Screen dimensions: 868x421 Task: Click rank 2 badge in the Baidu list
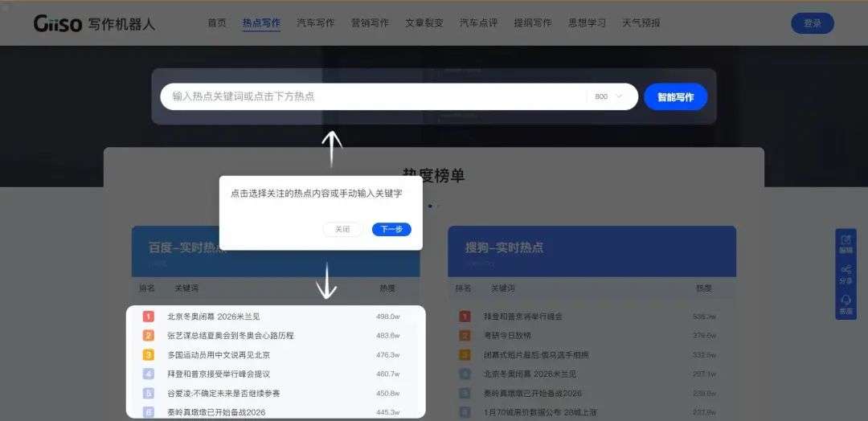149,335
